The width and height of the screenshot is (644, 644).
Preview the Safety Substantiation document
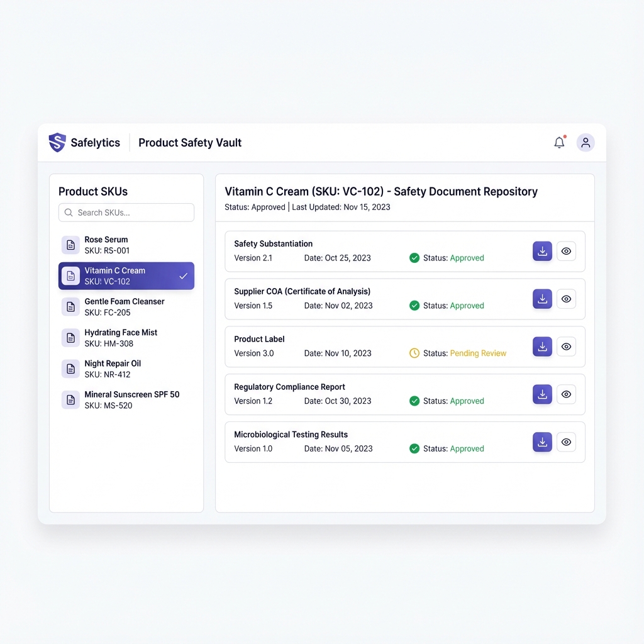point(566,251)
